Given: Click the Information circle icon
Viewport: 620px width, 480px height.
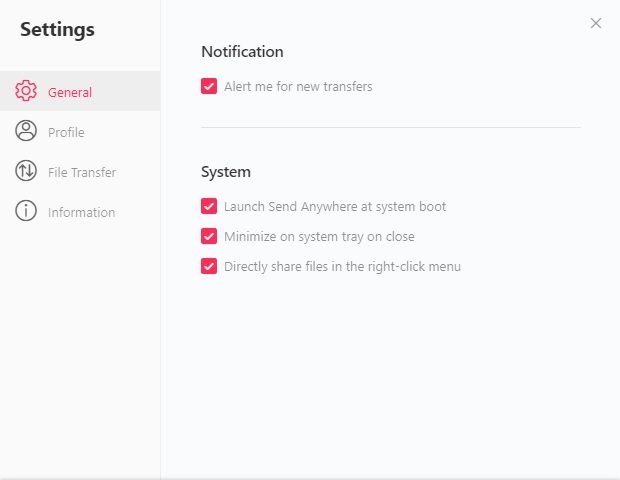Looking at the screenshot, I should coord(26,211).
